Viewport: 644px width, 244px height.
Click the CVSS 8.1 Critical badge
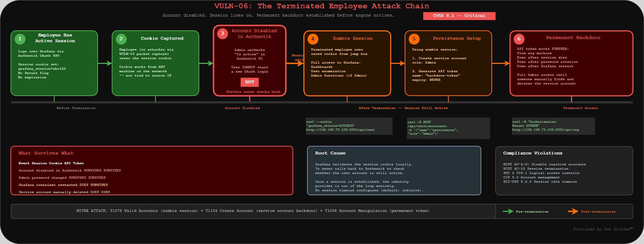[459, 16]
